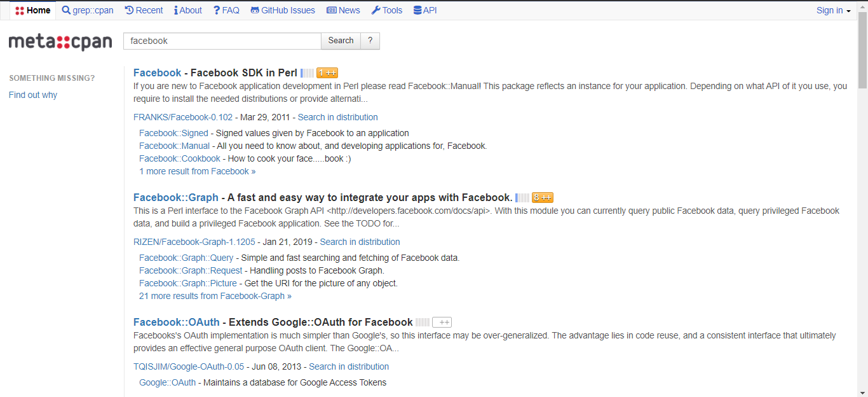
Task: Click rating bars next to Facebook SDK
Action: [x=307, y=73]
